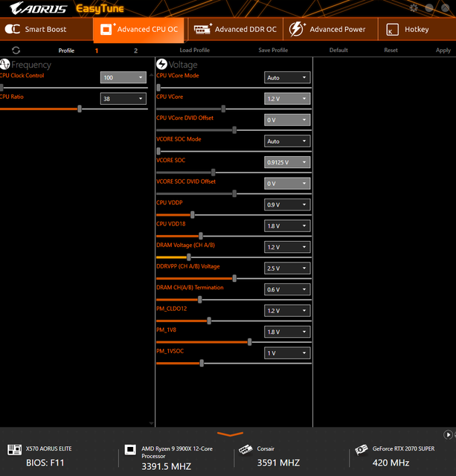The height and width of the screenshot is (476, 456).
Task: Click the CPU VDDP slider handle
Action: [193, 215]
